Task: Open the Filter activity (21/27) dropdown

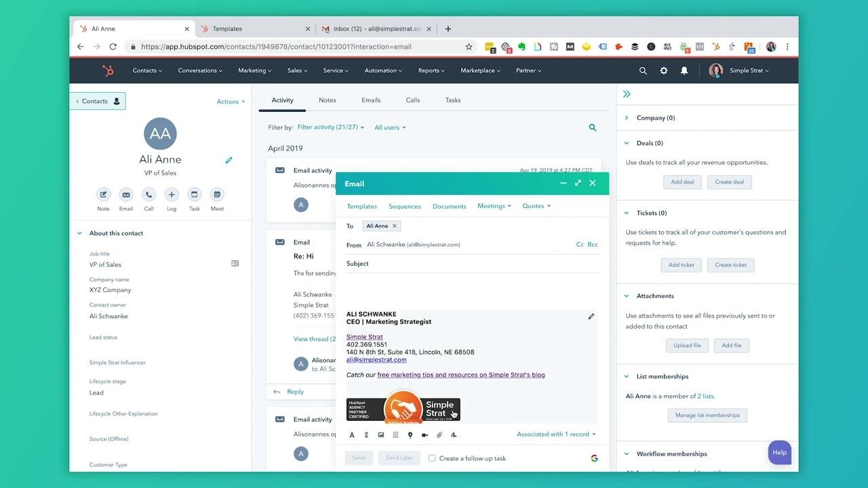Action: pos(331,127)
